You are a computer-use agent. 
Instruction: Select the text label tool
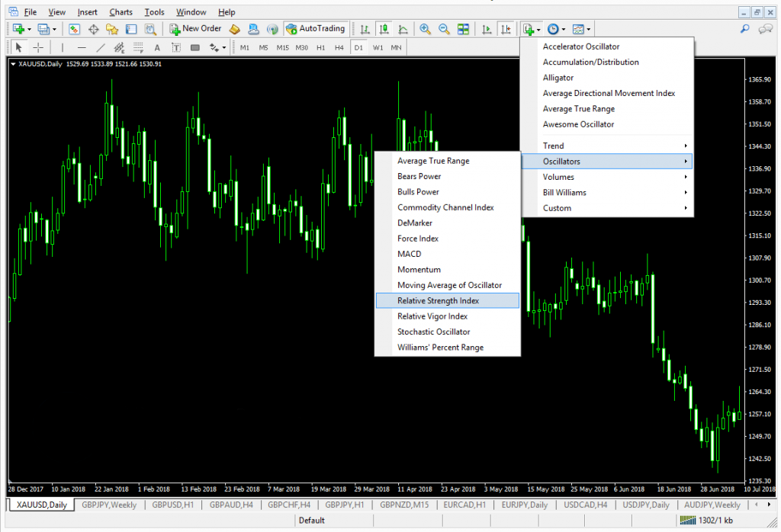[176, 48]
